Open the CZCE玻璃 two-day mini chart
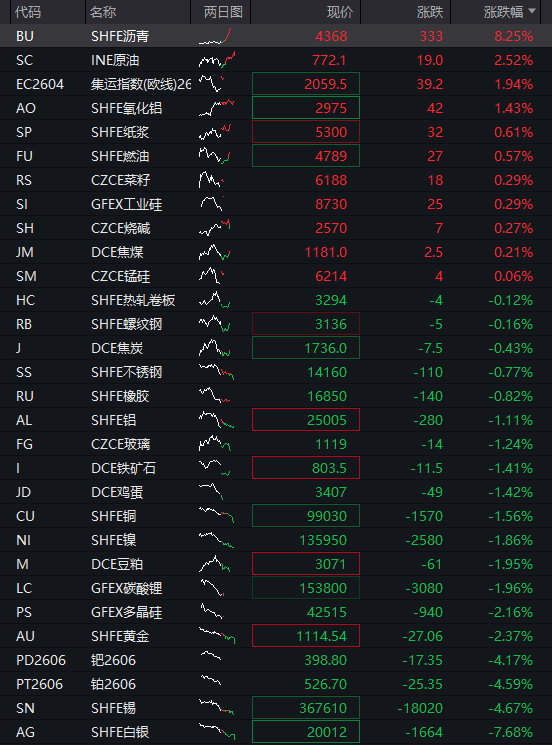Viewport: 552px width, 745px height. pyautogui.click(x=215, y=444)
